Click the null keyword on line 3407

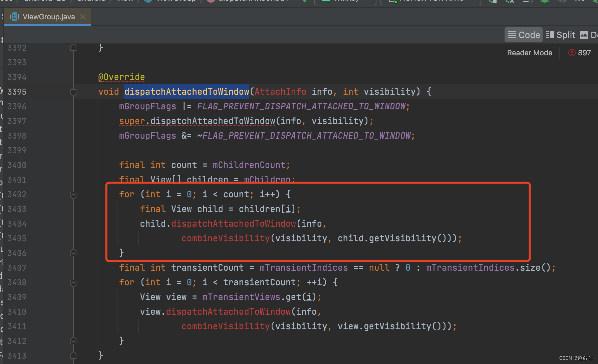point(379,268)
